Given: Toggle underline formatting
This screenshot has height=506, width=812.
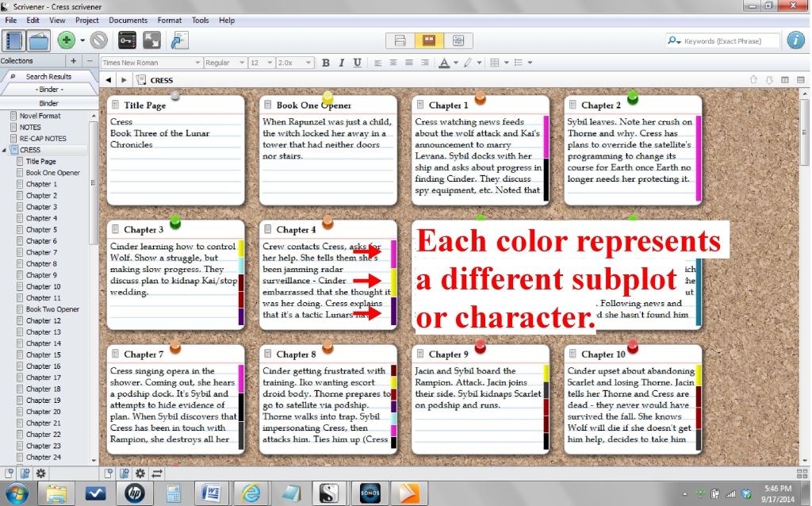Looking at the screenshot, I should (357, 63).
